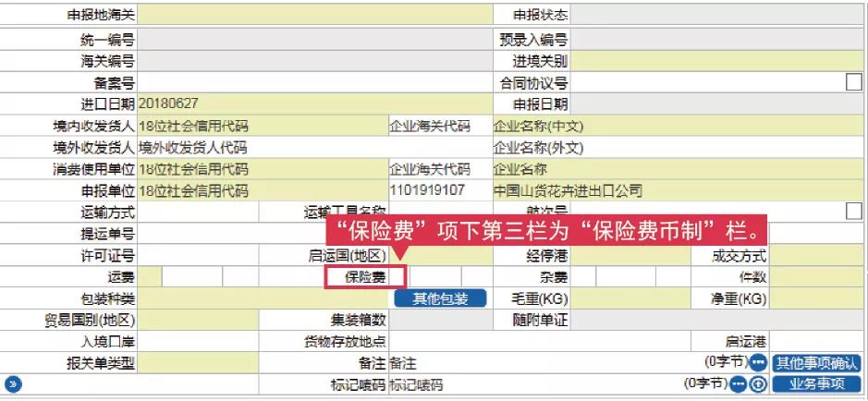Focus the 提运单号 field
Viewport: 868px width, 401px height.
[x=231, y=234]
